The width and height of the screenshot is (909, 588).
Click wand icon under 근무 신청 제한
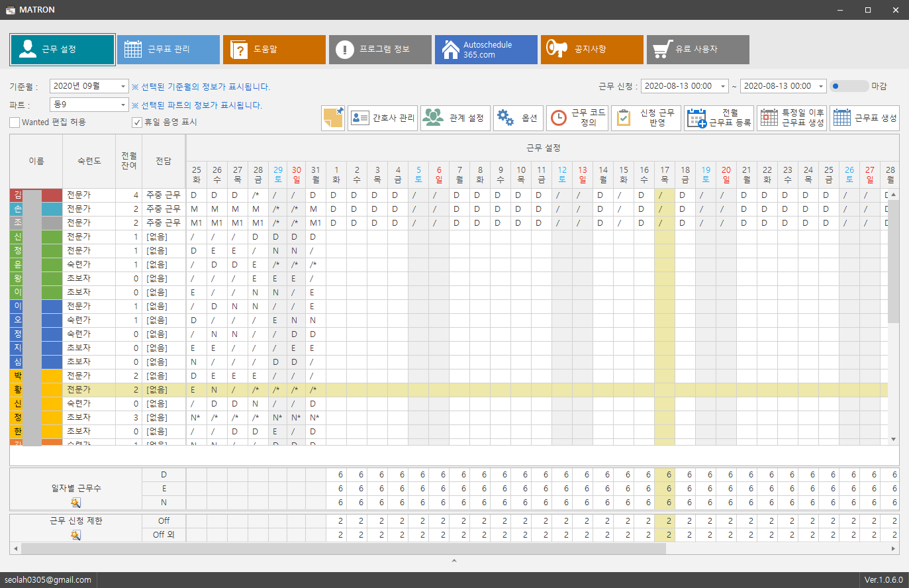(75, 535)
